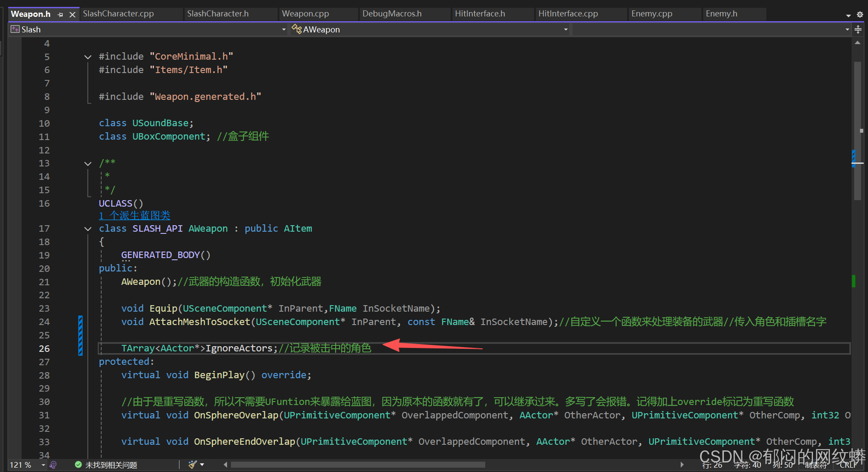Click the code cleanup broom icon

[192, 465]
